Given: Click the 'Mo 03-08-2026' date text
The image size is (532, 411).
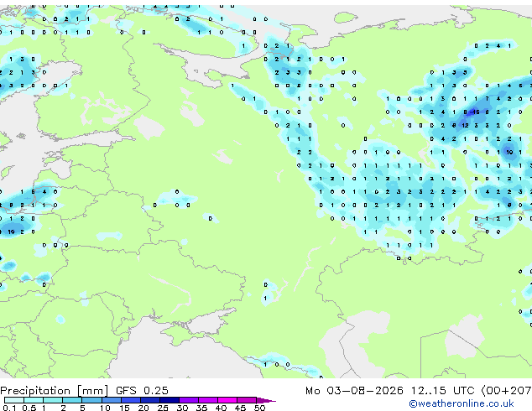Looking at the screenshot, I should (355, 391).
